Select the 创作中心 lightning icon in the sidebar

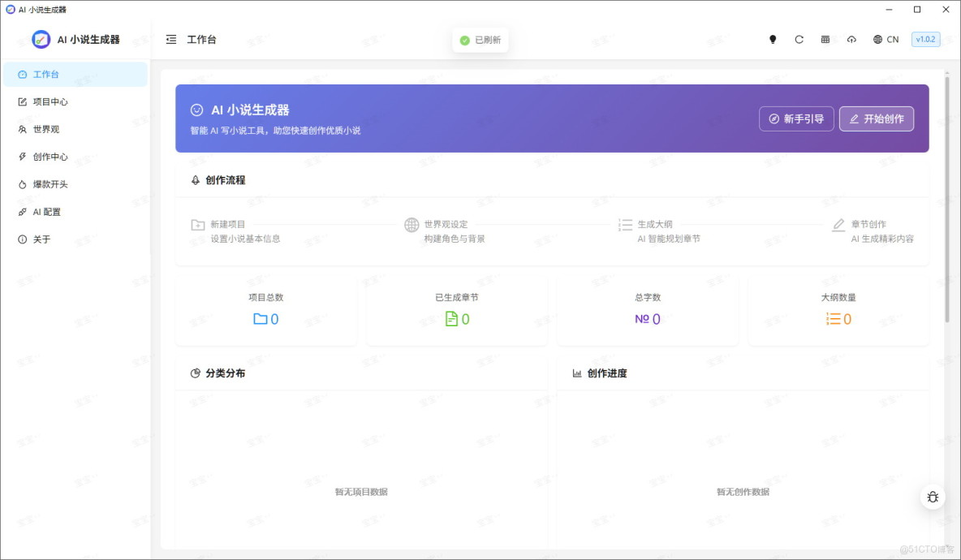click(x=23, y=157)
